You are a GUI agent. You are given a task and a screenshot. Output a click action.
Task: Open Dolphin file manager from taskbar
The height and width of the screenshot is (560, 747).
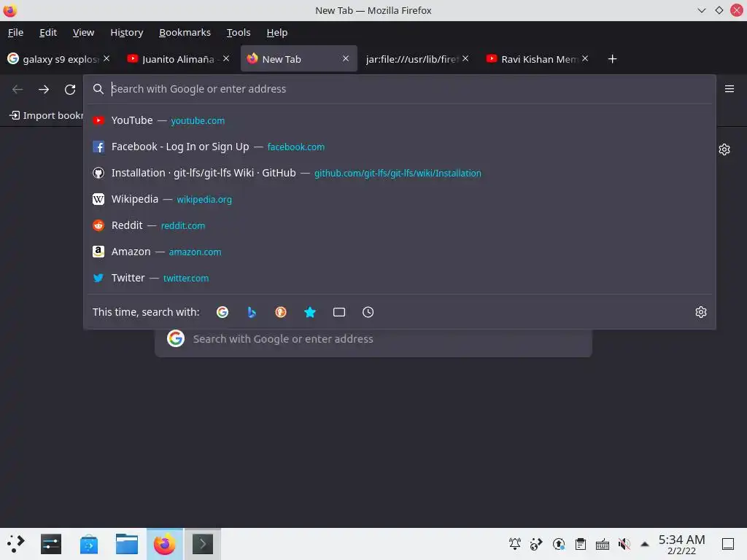coord(127,544)
